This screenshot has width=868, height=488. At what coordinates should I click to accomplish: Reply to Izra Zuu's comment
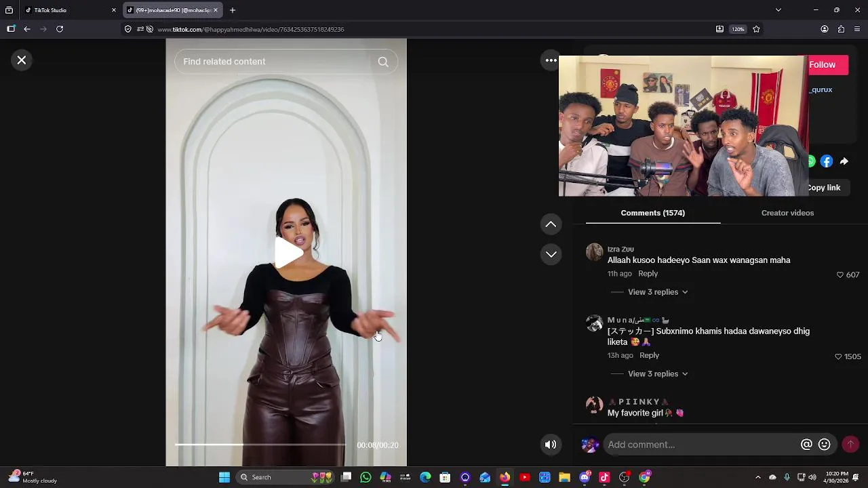click(x=648, y=274)
